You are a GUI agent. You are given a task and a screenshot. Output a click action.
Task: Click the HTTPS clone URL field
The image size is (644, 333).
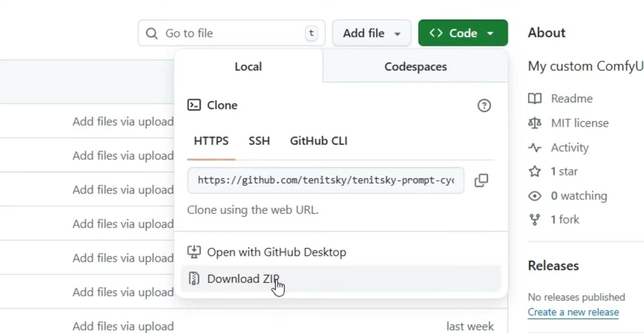[x=326, y=180]
